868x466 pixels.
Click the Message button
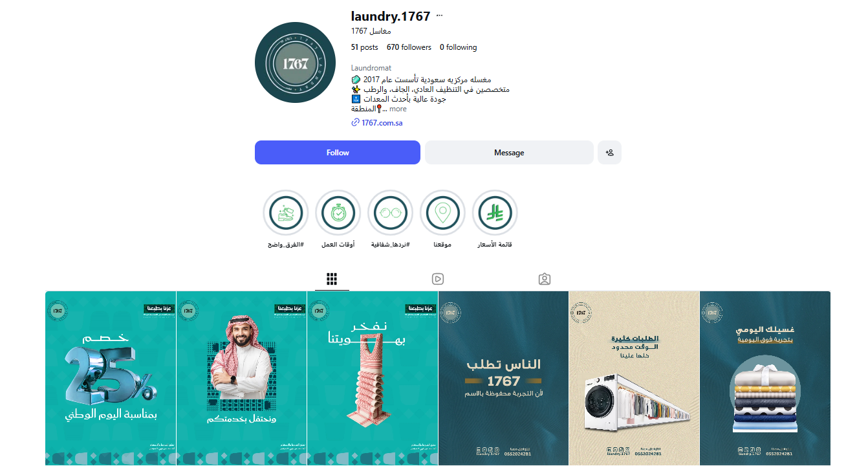pos(509,153)
